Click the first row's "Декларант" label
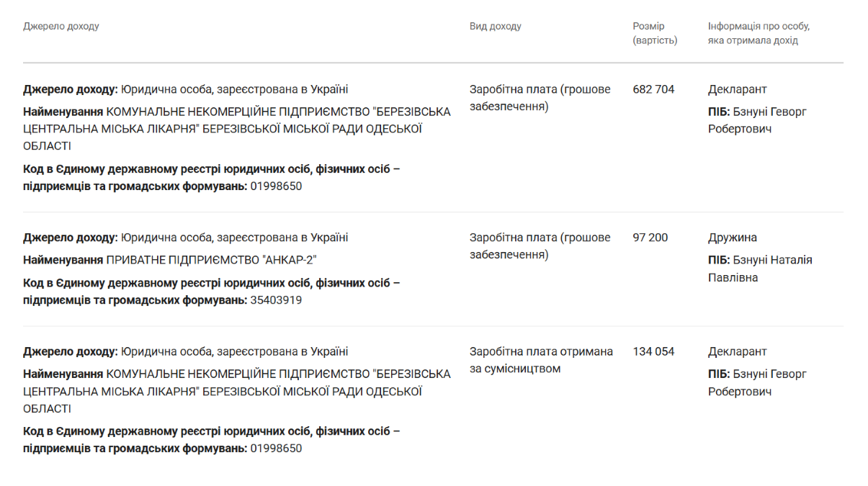This screenshot has width=868, height=486. 737,89
